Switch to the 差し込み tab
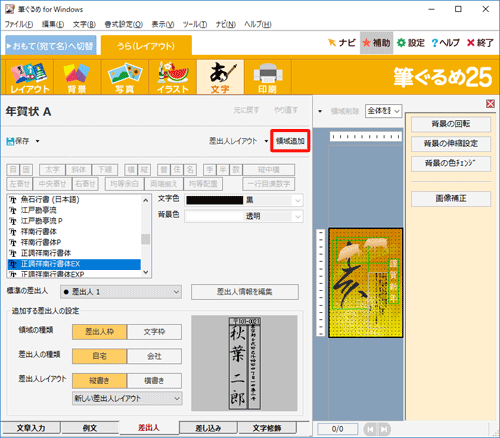500x438 pixels. coord(208,428)
